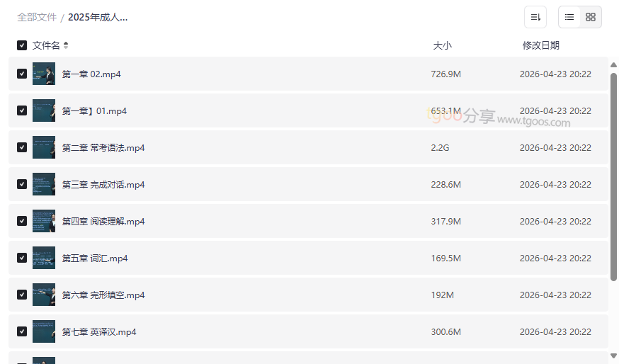Click the scrollbar down arrow
Image resolution: width=619 pixels, height=364 pixels.
click(613, 356)
